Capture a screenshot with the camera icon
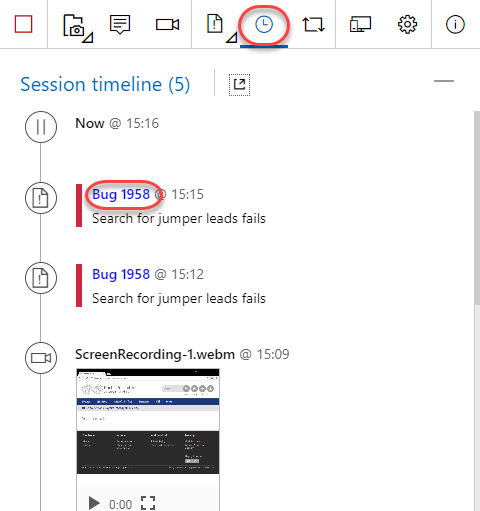 (73, 25)
